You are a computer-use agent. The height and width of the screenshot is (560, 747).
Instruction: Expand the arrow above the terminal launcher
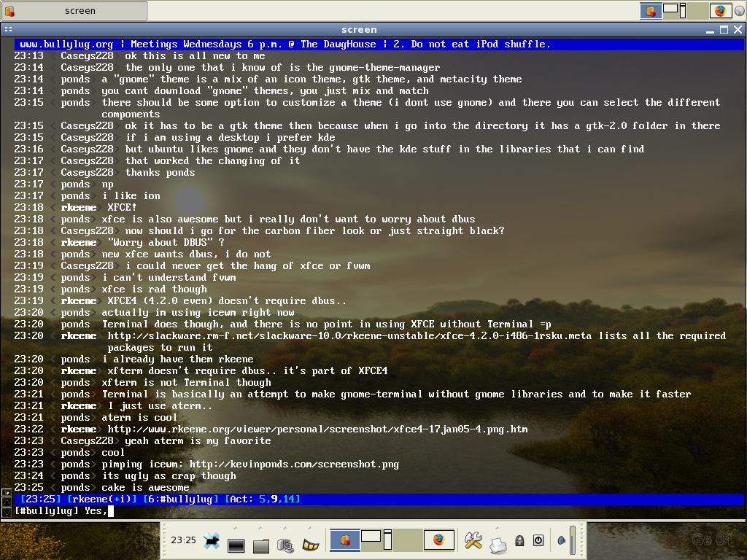(236, 528)
